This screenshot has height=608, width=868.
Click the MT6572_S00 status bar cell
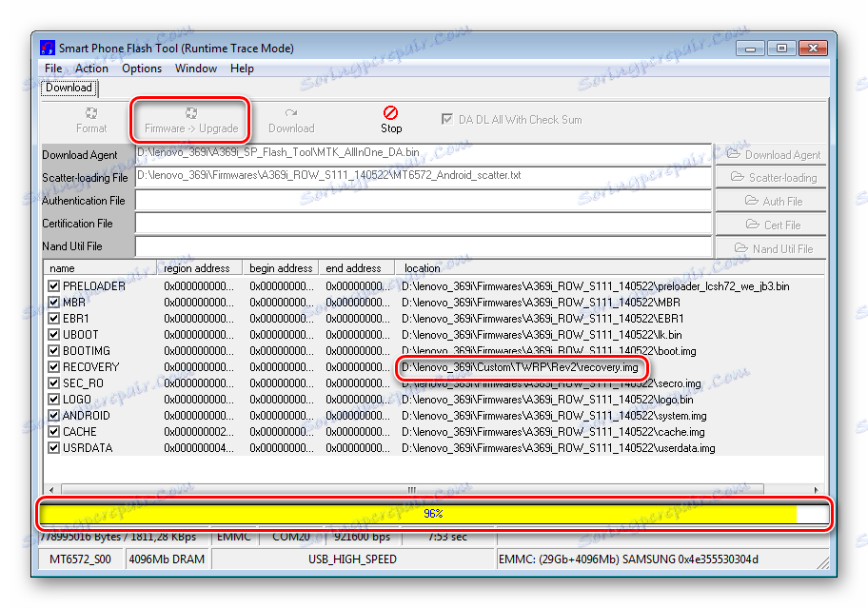80,559
